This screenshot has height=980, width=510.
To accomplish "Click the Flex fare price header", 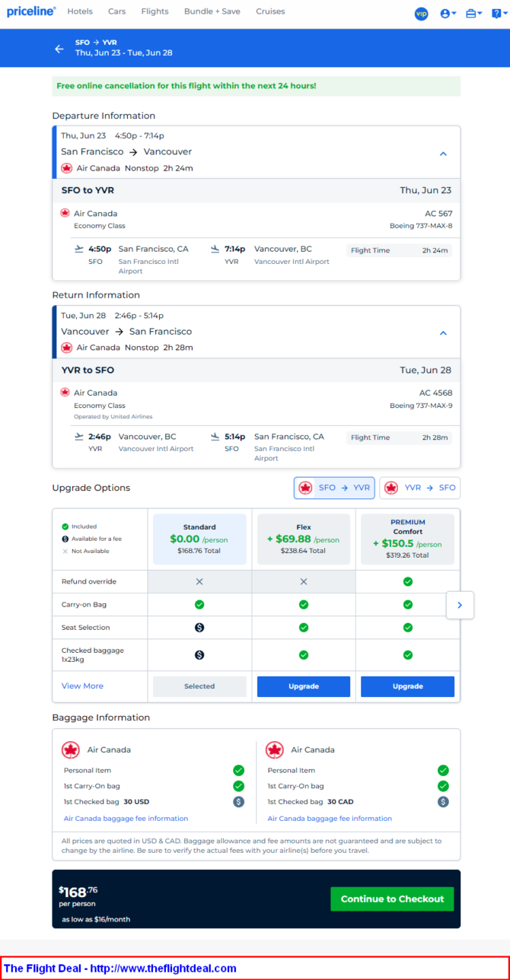I will (x=304, y=539).
